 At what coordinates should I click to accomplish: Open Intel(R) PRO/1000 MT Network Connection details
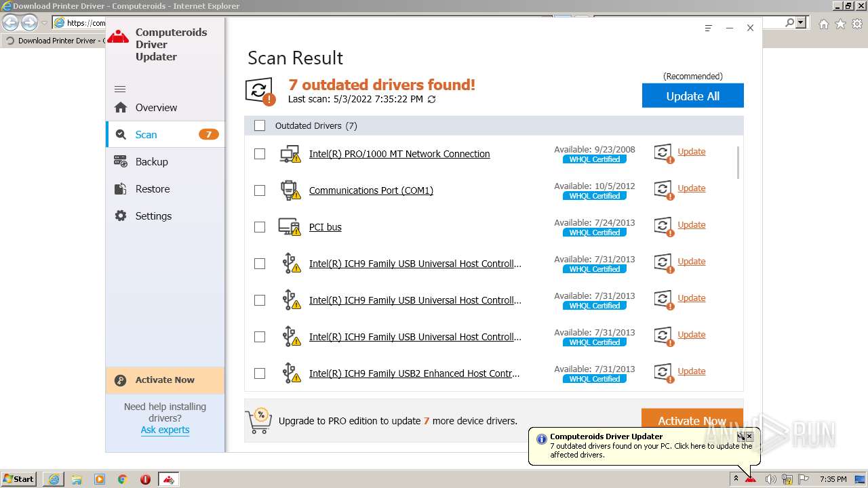[x=399, y=154]
